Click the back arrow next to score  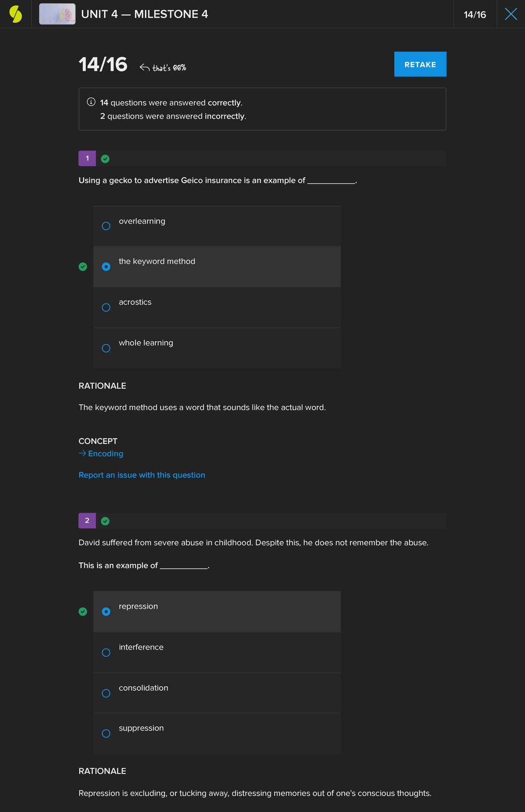coord(144,67)
